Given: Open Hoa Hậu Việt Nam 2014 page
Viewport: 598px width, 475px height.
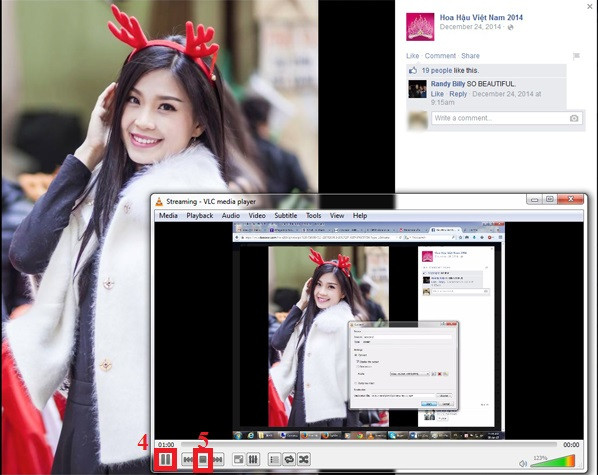Looking at the screenshot, I should tap(481, 17).
